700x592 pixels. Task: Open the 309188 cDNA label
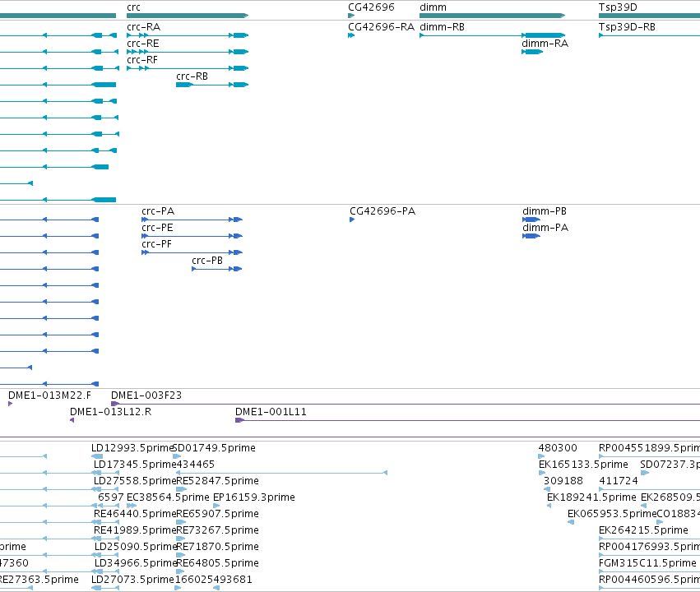563,481
